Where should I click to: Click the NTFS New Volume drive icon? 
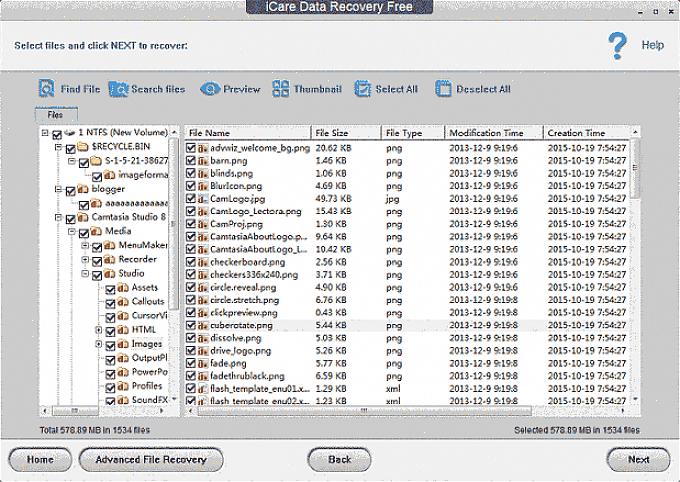(70, 132)
